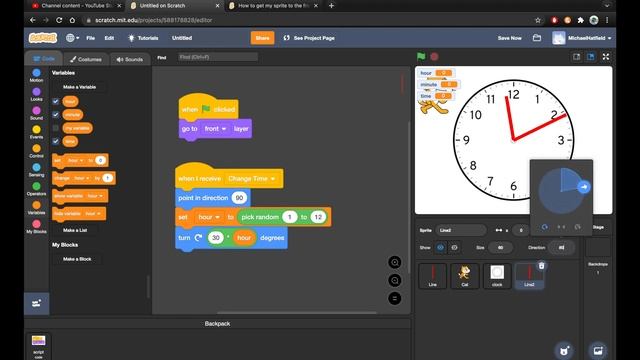640x360 pixels.
Task: Select the Variables block category
Action: (x=36, y=208)
